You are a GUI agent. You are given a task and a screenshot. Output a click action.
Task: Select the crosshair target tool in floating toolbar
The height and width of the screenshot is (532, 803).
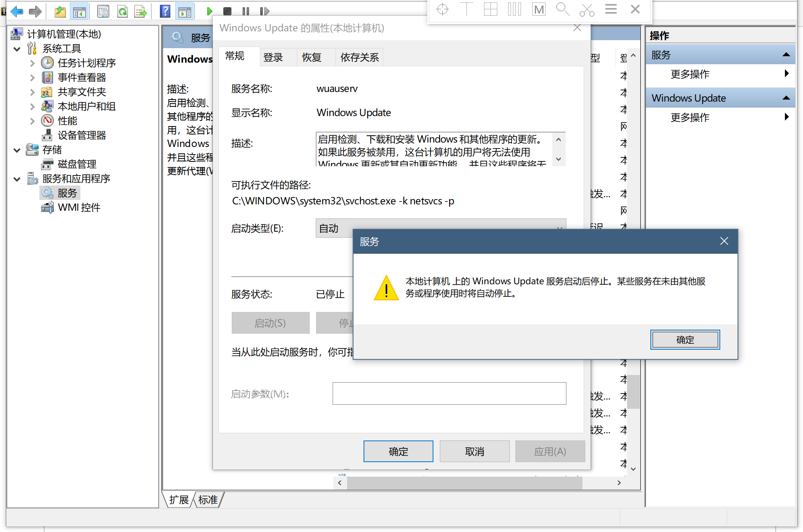(442, 9)
